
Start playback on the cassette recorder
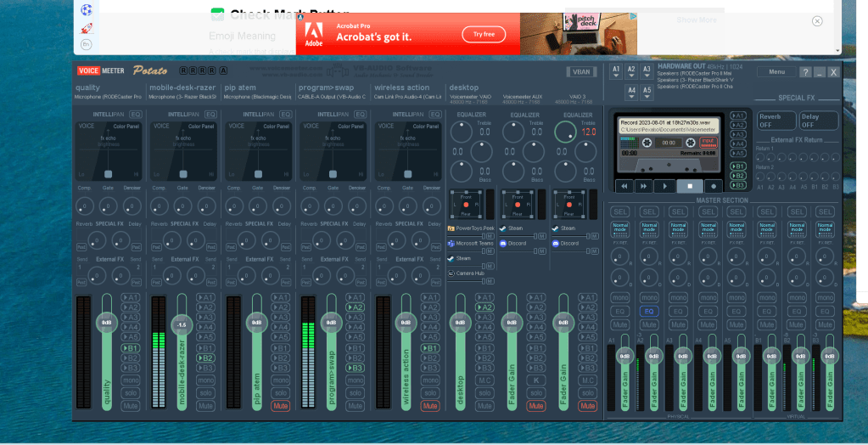[x=664, y=186]
